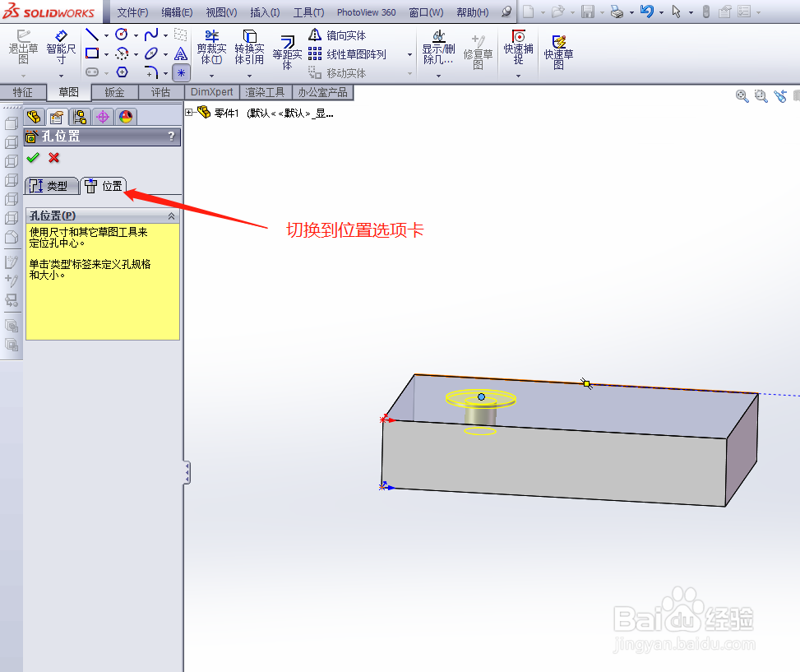Open the line tool flyout arrow
The height and width of the screenshot is (672, 800).
point(106,36)
